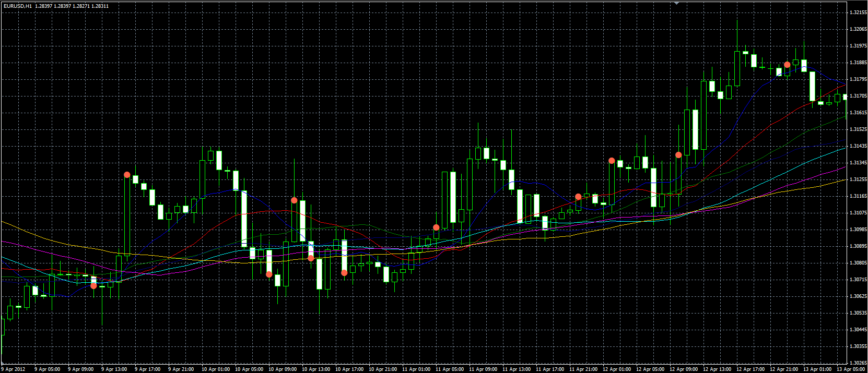Select price label 1.32155 on the axis
The width and height of the screenshot is (868, 373).
(x=858, y=13)
